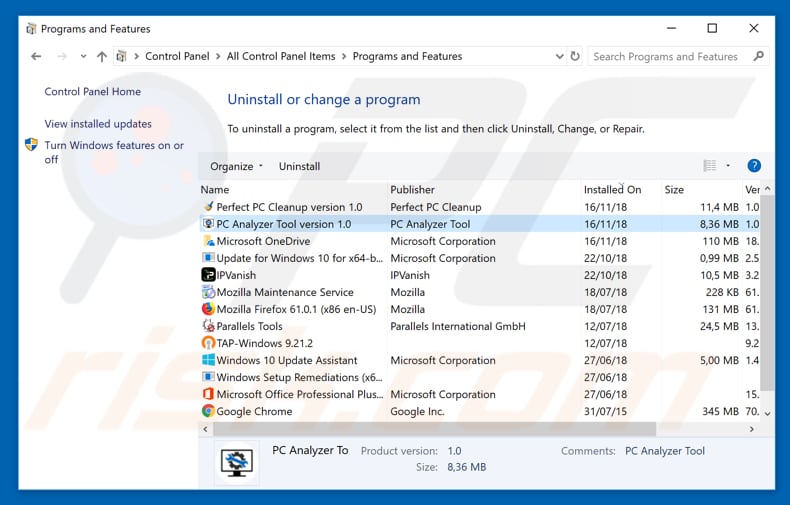Go up one level with the Up arrow
The height and width of the screenshot is (505, 790).
click(102, 56)
